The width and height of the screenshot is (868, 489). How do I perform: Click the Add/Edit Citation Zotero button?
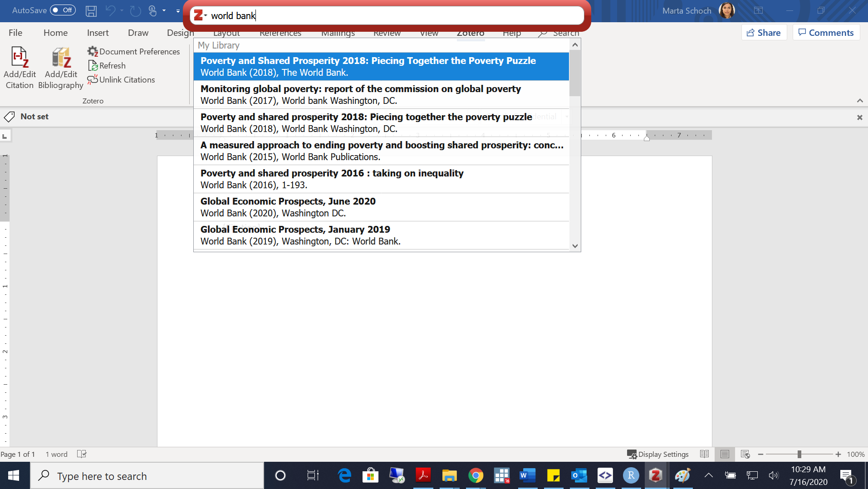click(x=20, y=68)
